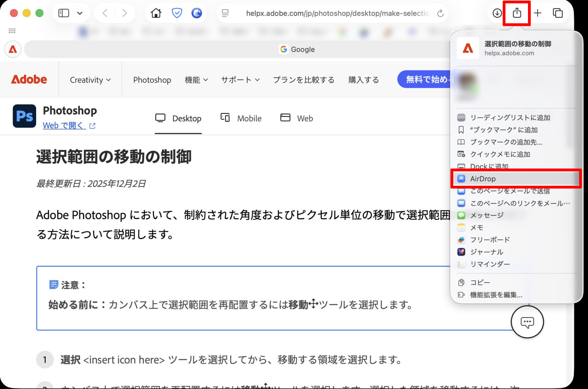The height and width of the screenshot is (389, 588).
Task: Open the share sheet icon in the toolbar
Action: coord(517,13)
